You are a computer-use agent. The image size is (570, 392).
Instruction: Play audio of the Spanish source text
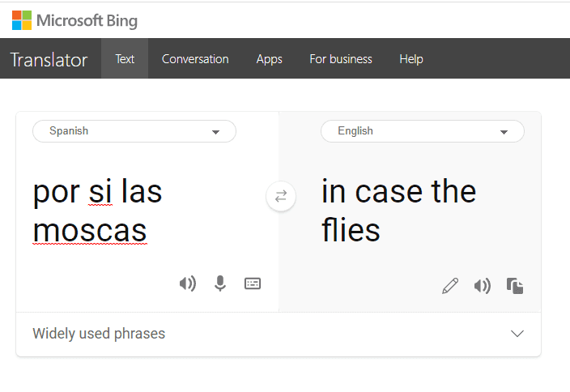click(x=188, y=283)
